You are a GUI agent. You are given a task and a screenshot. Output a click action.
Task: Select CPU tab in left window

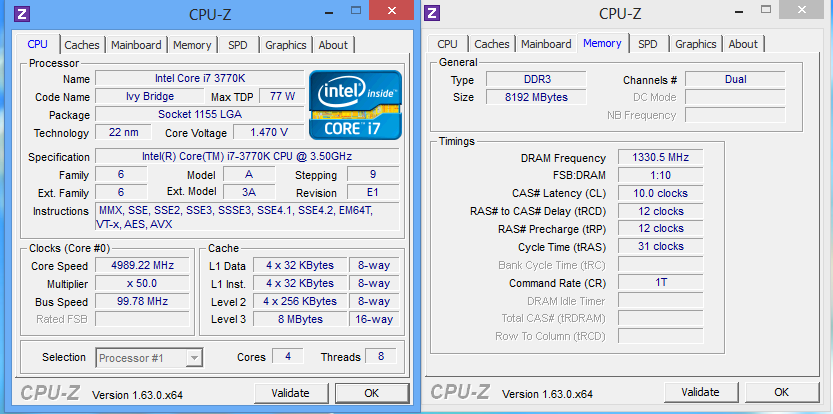pos(37,44)
